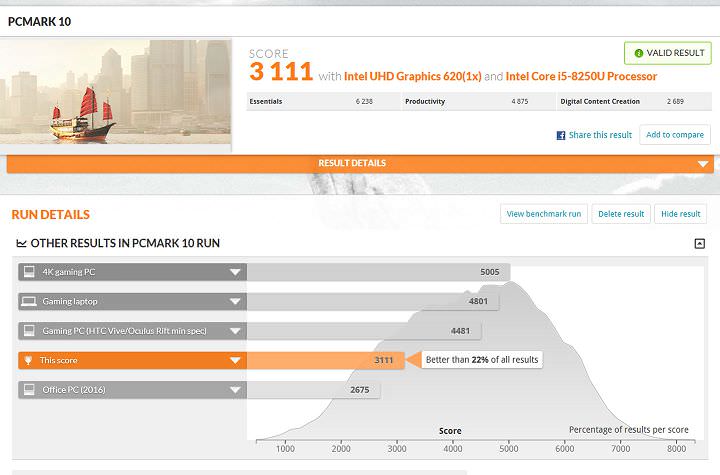Image resolution: width=720 pixels, height=475 pixels.
Task: Click the Hide result button
Action: pyautogui.click(x=681, y=214)
